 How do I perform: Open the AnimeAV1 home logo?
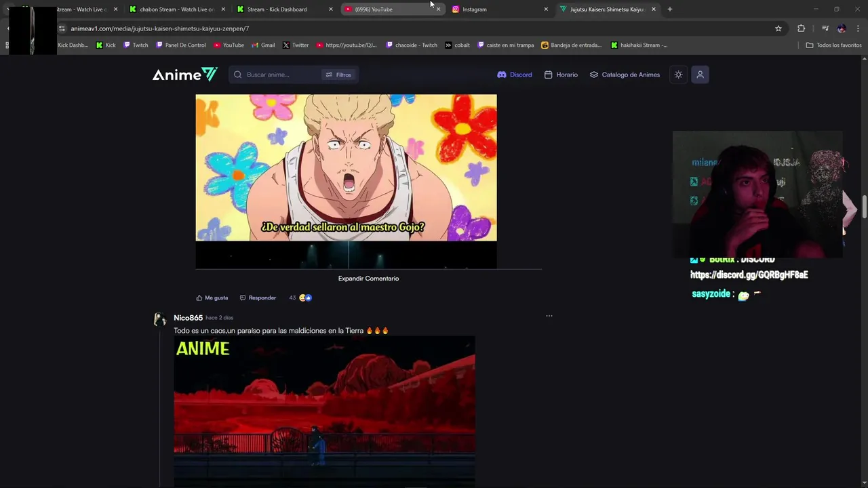pyautogui.click(x=184, y=75)
